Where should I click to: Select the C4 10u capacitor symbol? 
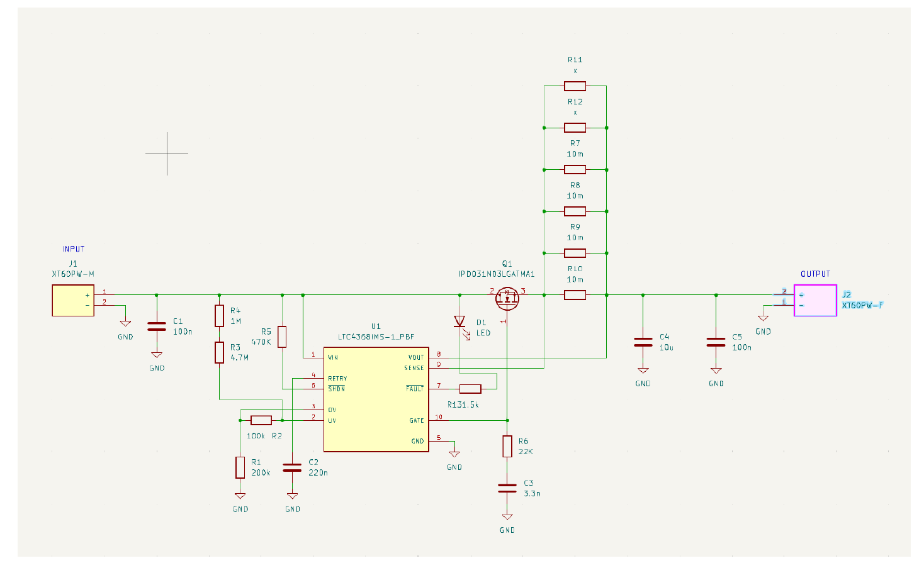643,342
